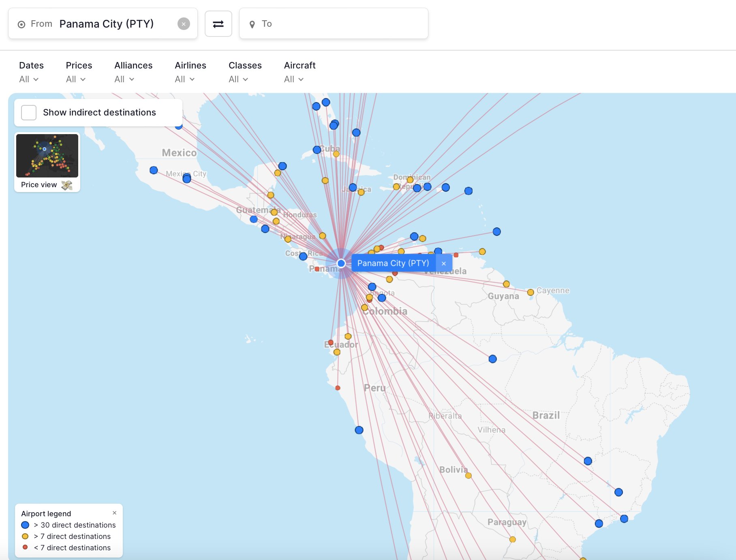This screenshot has width=736, height=560.
Task: Select the easternmost blue Caribbean airport marker
Action: click(497, 232)
